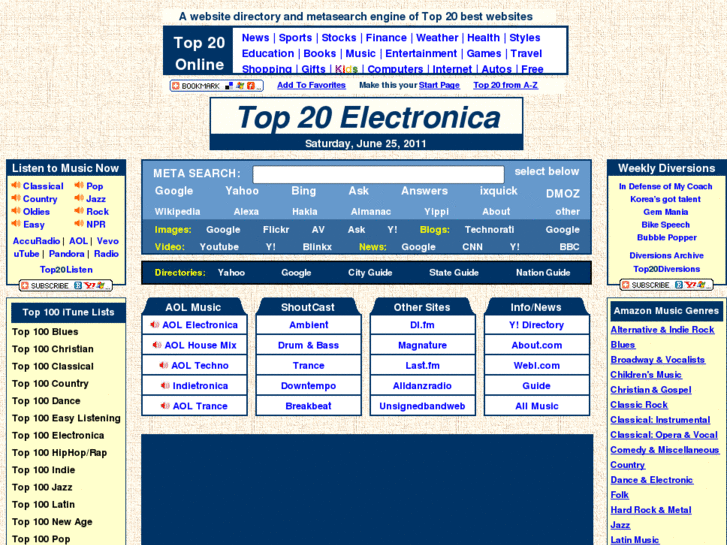The width and height of the screenshot is (727, 545).
Task: Select CNN under News search
Action: 472,247
